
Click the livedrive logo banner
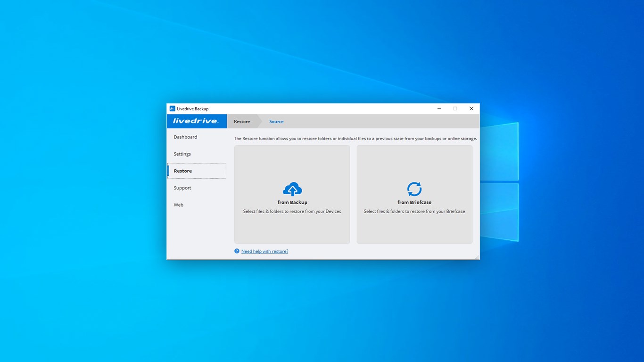(x=197, y=121)
